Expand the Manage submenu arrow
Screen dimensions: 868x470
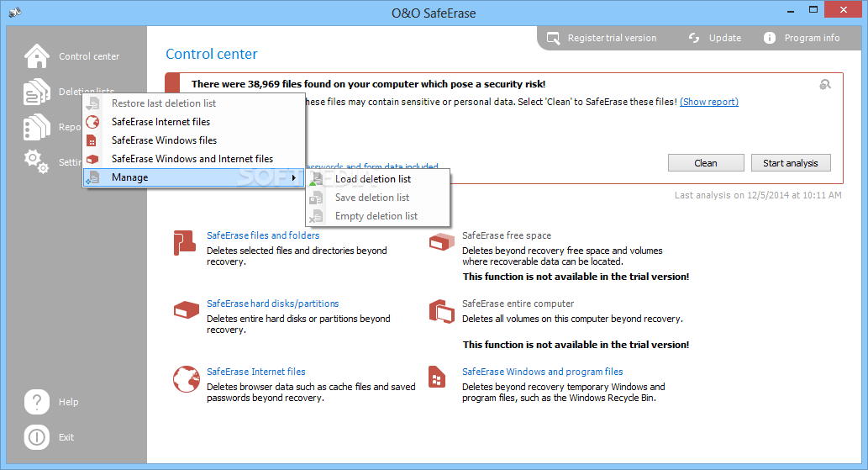click(x=294, y=177)
